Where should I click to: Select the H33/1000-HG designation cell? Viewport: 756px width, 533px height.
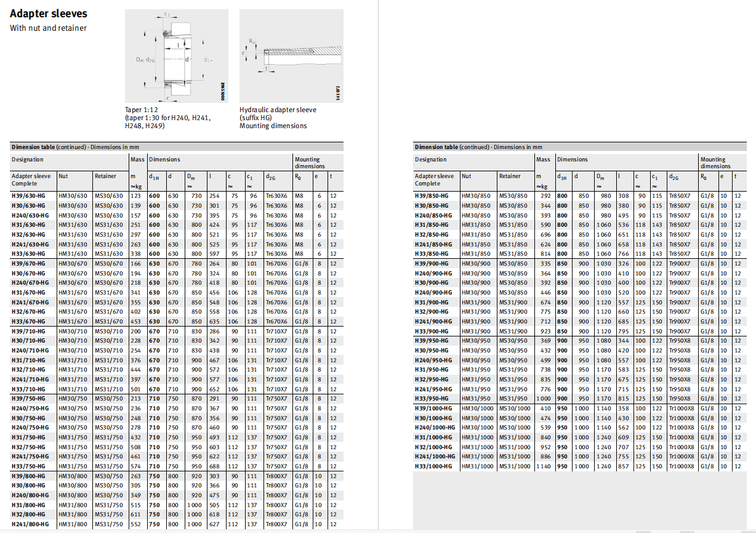[433, 466]
